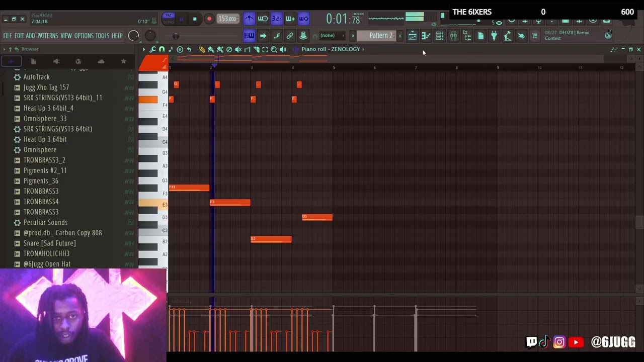Open the plugin picker plug icon
644x362 pixels.
click(x=494, y=35)
